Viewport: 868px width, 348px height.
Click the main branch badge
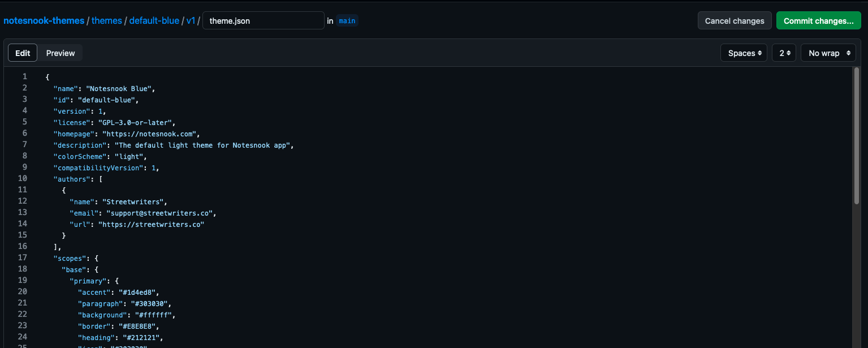tap(347, 20)
